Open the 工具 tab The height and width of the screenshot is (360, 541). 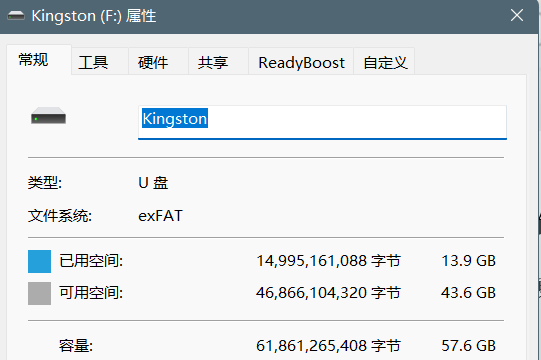(100, 62)
